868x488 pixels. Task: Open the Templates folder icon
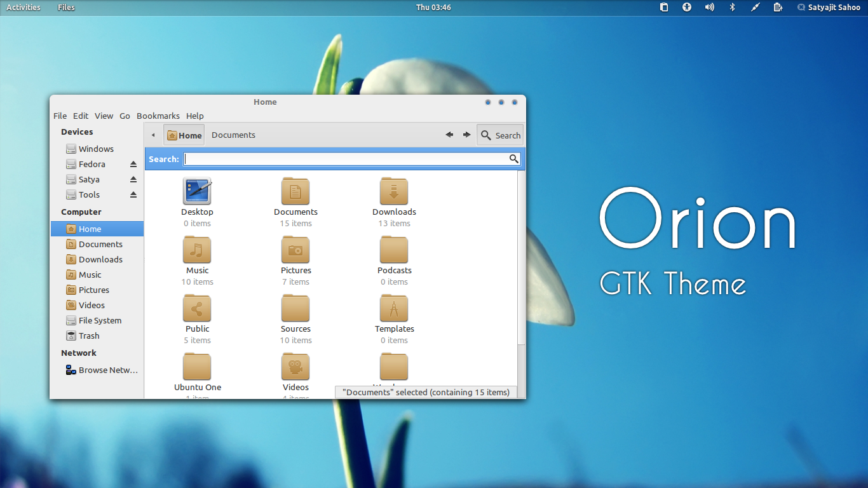[x=394, y=309]
